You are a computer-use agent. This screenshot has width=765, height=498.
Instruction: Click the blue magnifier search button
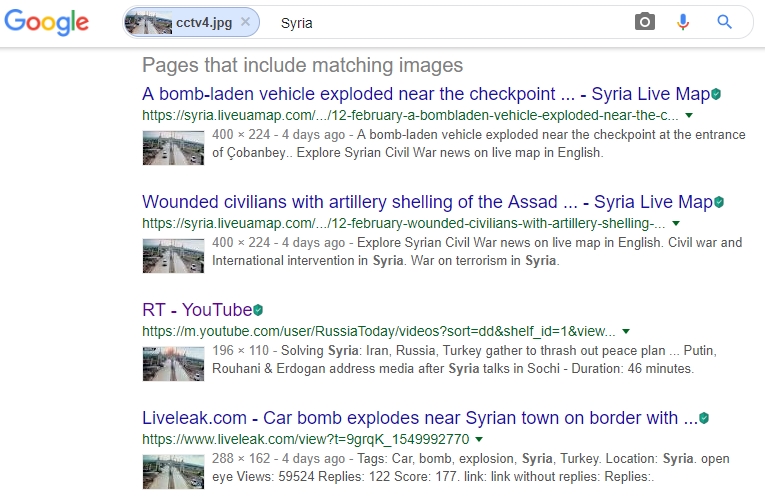725,22
